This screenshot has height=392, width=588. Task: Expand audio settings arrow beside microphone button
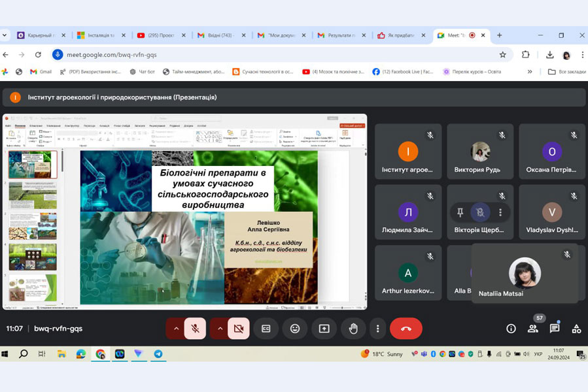click(176, 329)
